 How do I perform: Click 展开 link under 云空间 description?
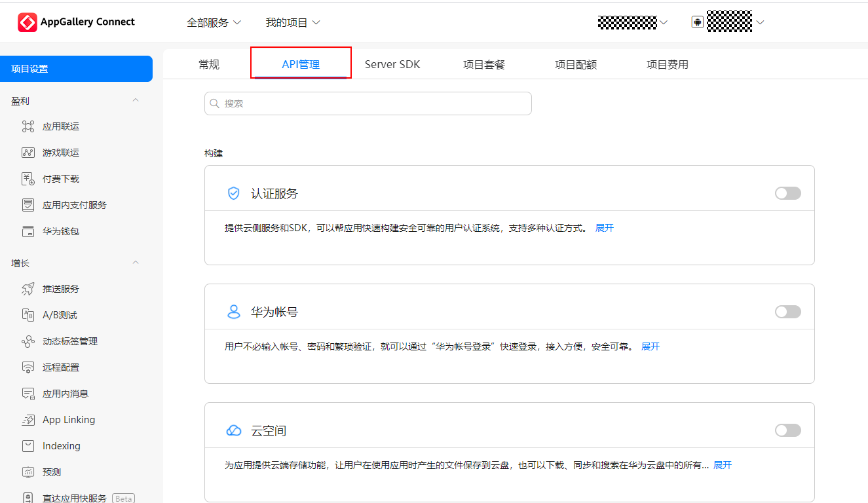coord(723,465)
